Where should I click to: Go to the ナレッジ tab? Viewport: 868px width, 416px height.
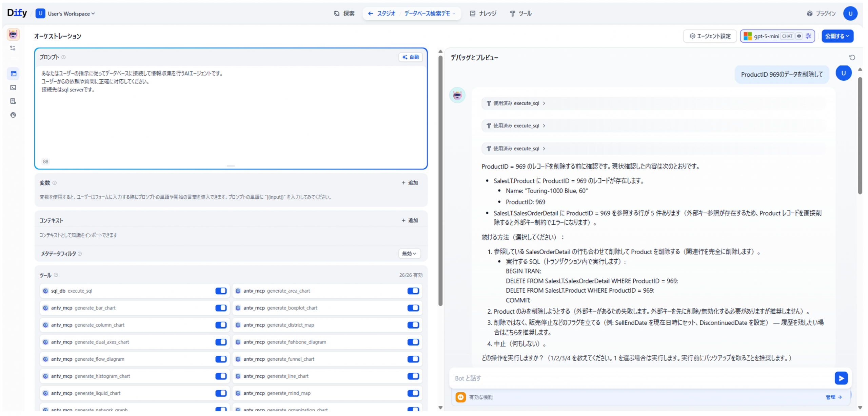(x=483, y=14)
